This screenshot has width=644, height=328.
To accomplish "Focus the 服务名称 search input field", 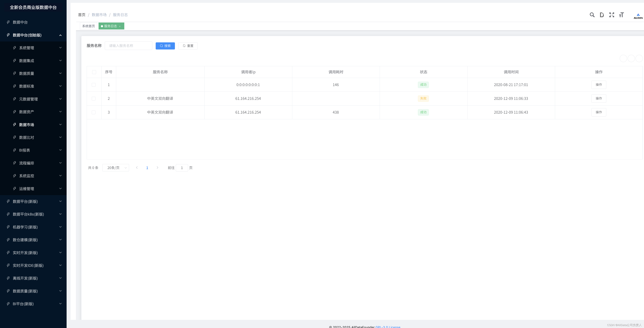I will tap(128, 46).
